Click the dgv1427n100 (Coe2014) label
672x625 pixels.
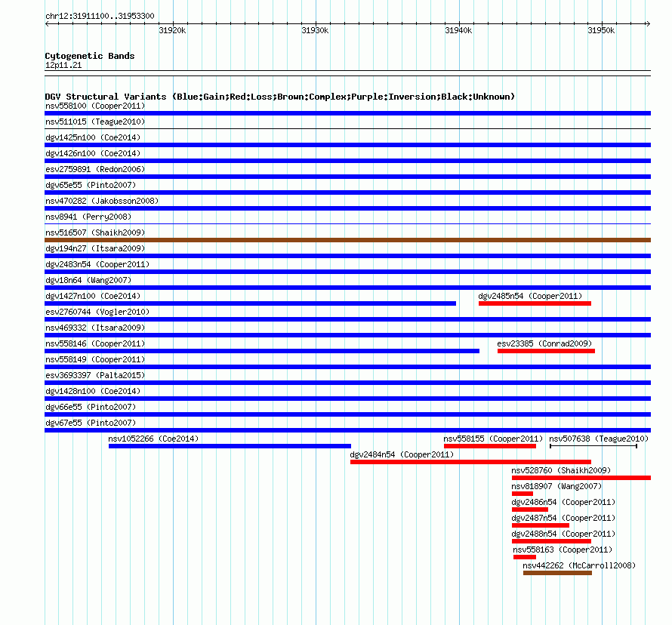tap(93, 296)
